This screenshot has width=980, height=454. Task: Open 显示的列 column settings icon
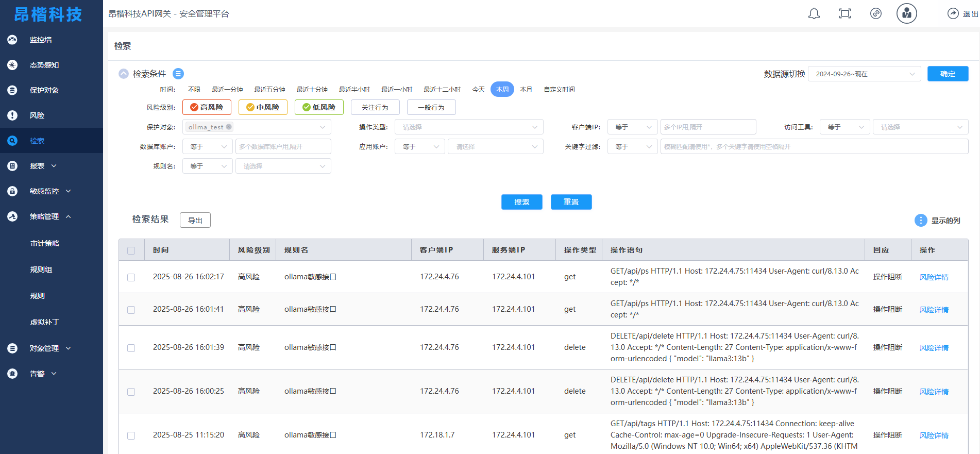click(x=920, y=221)
